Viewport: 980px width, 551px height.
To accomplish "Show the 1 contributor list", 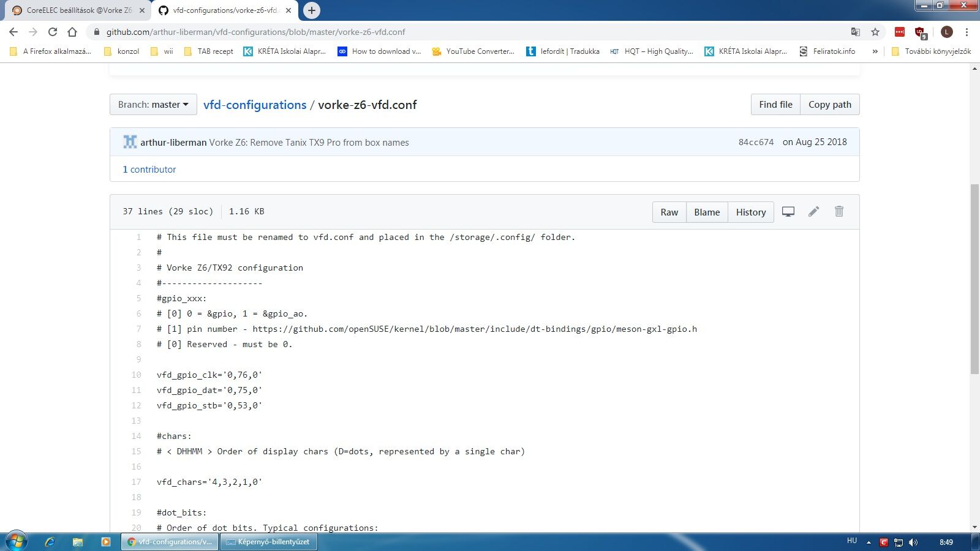I will [x=149, y=170].
